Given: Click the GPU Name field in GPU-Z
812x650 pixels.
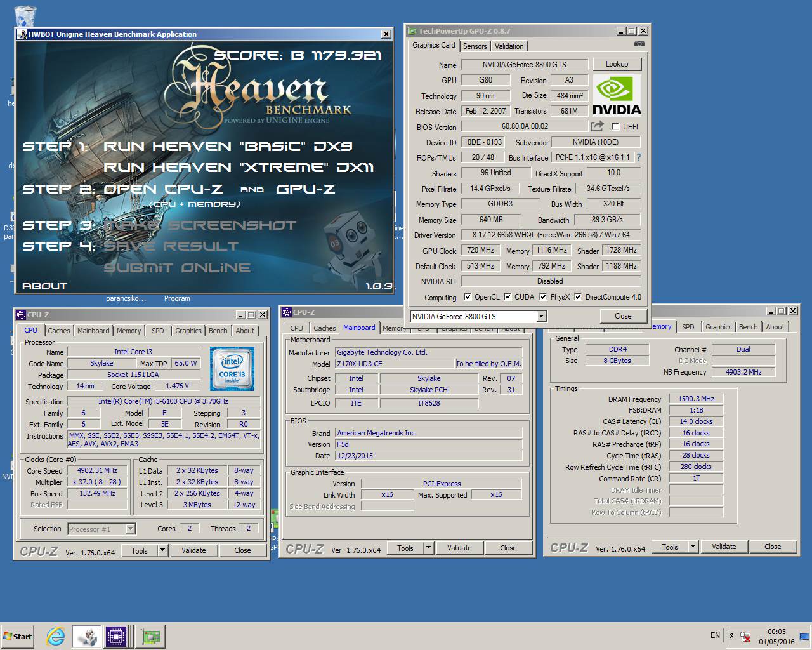Looking at the screenshot, I should pyautogui.click(x=524, y=64).
